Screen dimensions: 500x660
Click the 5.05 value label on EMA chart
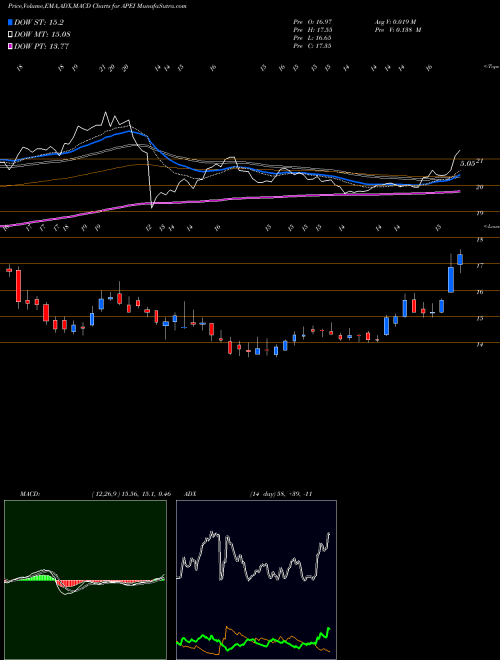coord(467,163)
